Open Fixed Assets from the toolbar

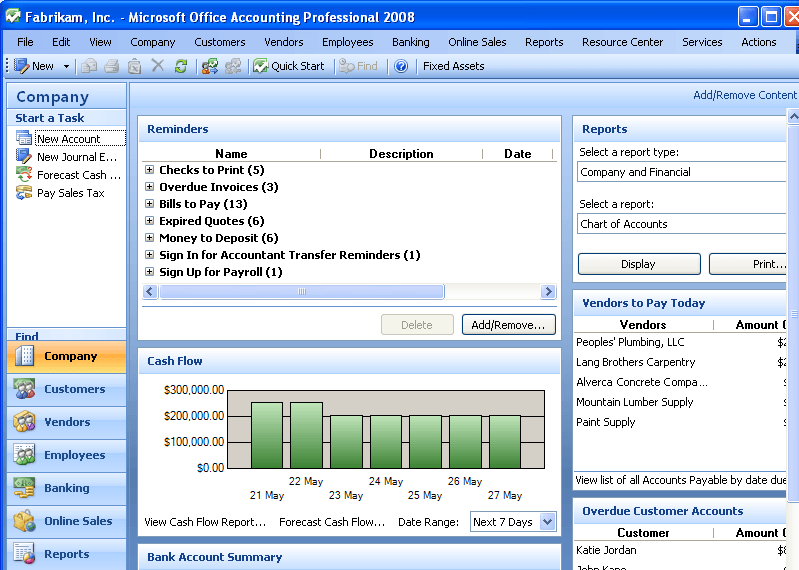tap(454, 66)
